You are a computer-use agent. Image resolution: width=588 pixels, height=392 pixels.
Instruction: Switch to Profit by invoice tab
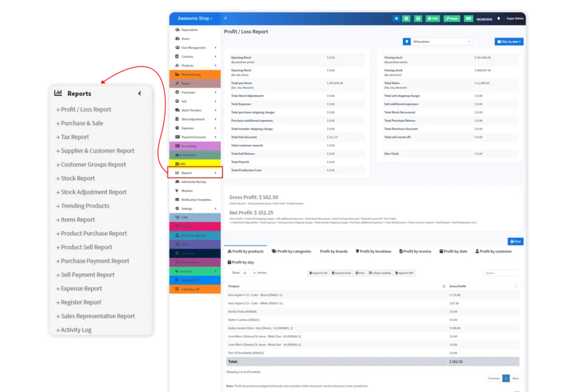[x=415, y=251]
